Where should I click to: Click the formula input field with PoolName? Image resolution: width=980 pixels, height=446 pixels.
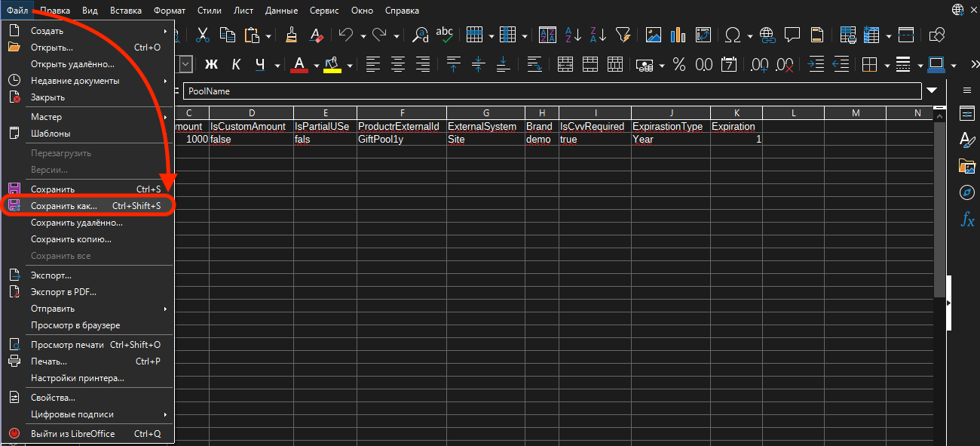[553, 91]
